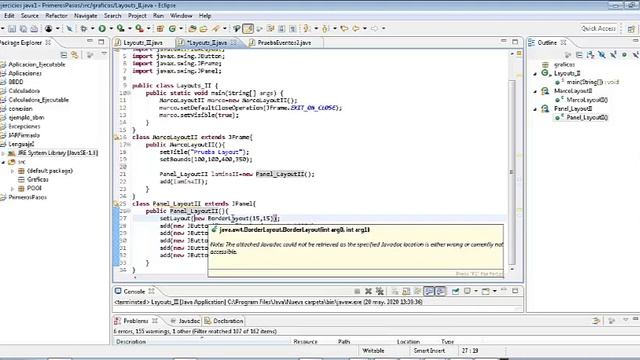
Task: Toggle Show Console on Standard Out
Action: [x=429, y=291]
